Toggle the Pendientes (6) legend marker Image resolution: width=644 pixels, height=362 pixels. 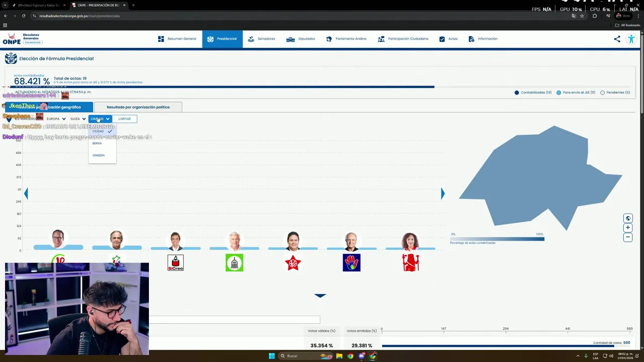point(602,93)
